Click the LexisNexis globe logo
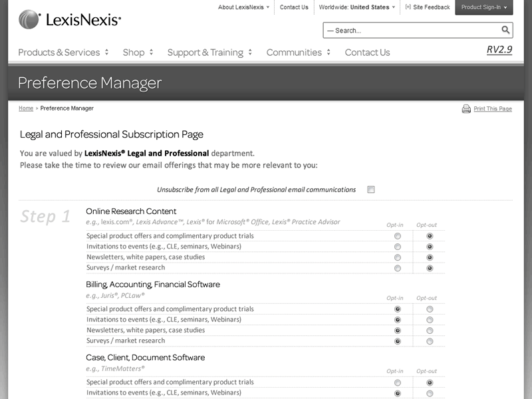532x399 pixels. [x=29, y=19]
